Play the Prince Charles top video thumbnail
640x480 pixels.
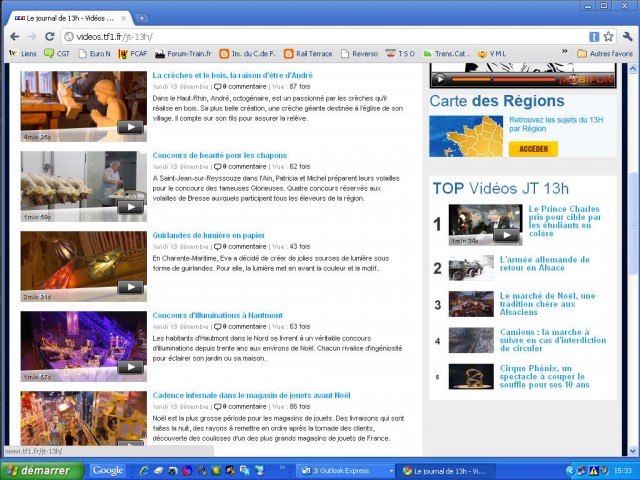coord(485,225)
